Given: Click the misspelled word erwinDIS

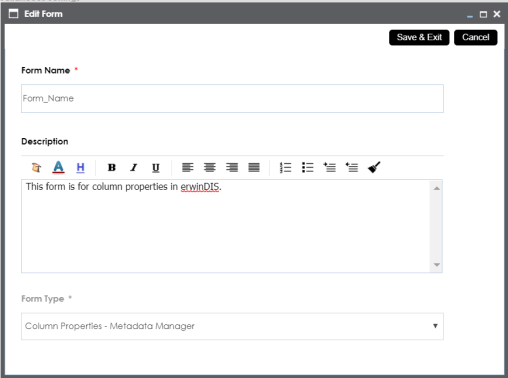Looking at the screenshot, I should [x=200, y=187].
